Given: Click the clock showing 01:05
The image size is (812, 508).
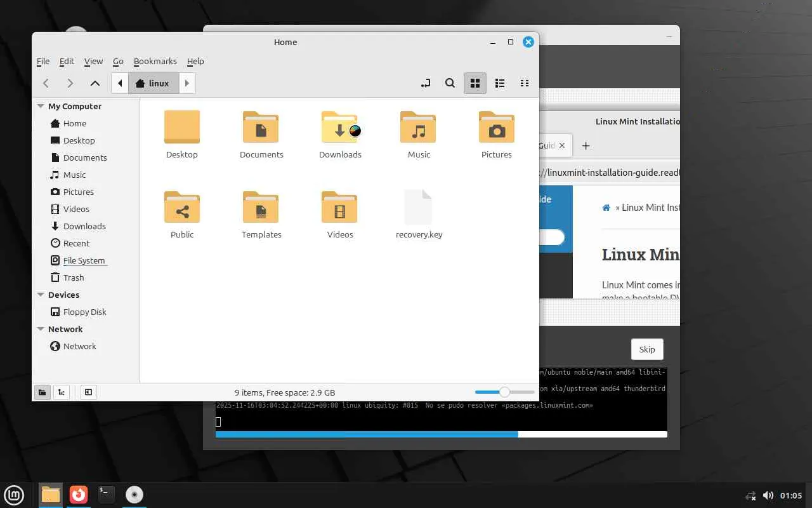Looking at the screenshot, I should (791, 495).
